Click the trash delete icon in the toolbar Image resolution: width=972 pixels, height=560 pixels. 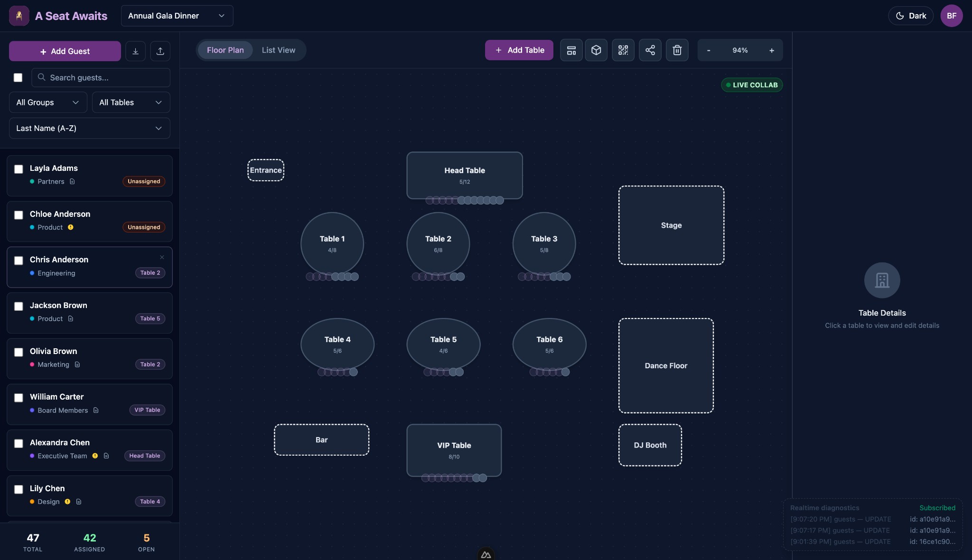677,50
